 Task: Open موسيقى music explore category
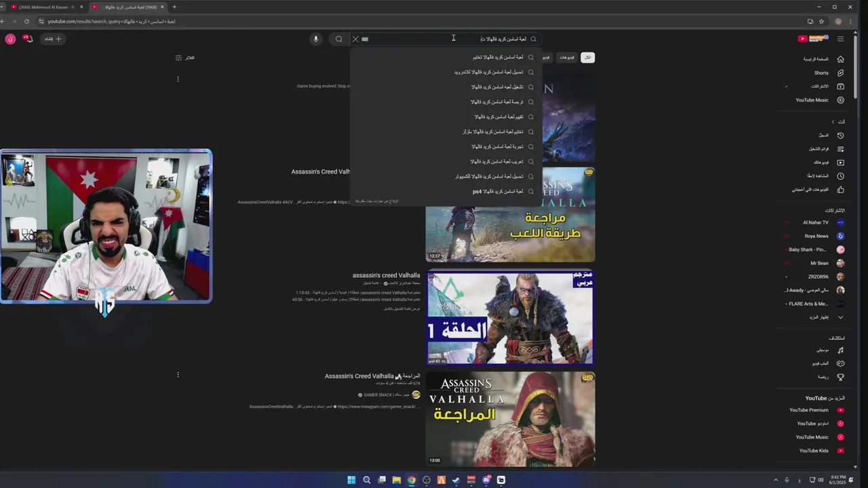(x=823, y=350)
